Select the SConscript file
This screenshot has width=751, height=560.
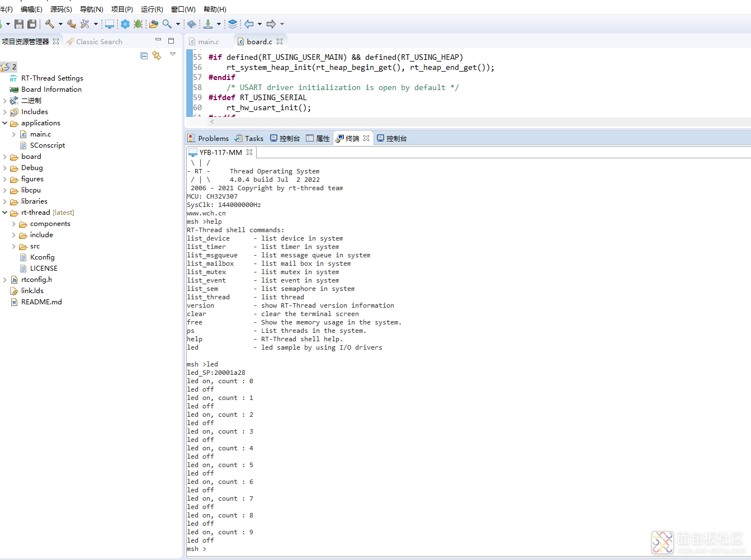(x=48, y=145)
